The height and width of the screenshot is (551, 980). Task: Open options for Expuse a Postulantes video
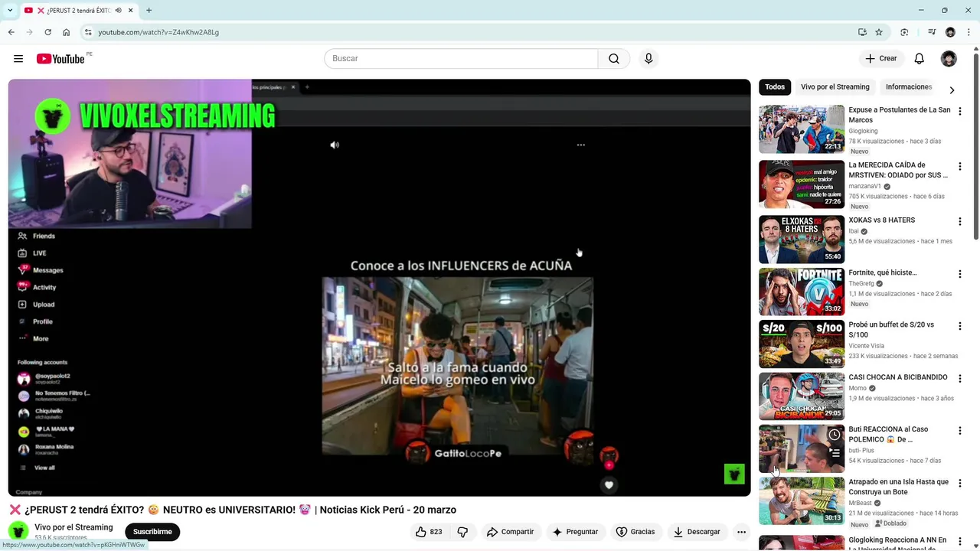click(x=959, y=112)
